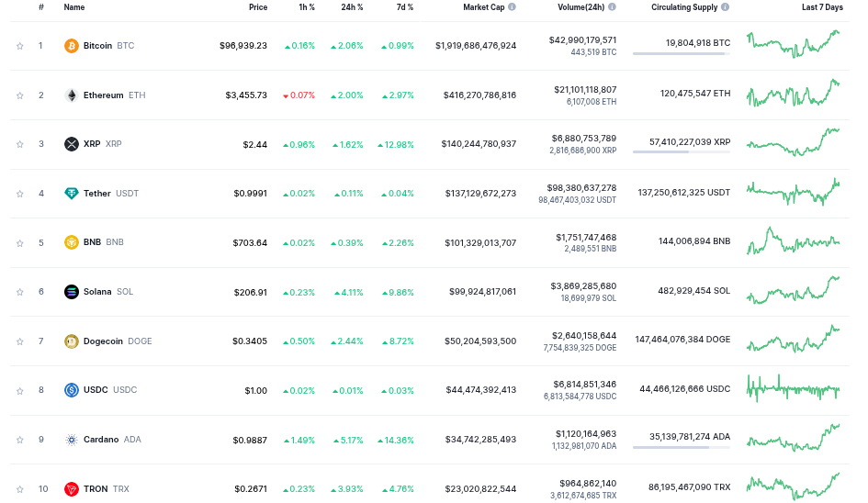Sort by the Price column header
Image resolution: width=868 pixels, height=503 pixels.
(x=258, y=7)
